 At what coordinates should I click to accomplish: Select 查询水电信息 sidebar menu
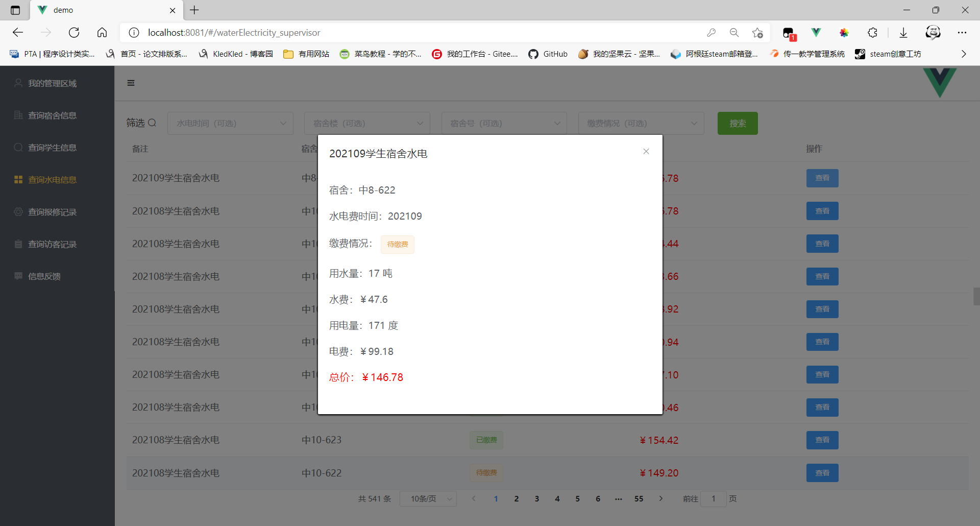tap(57, 180)
